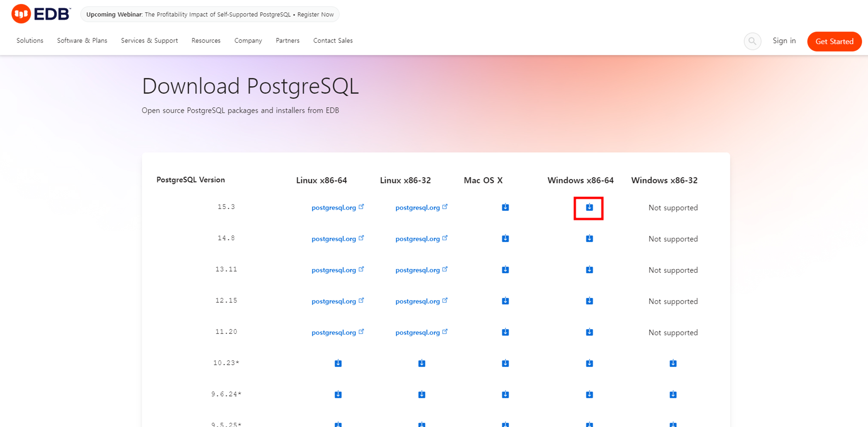Open the Solutions menu
The image size is (868, 427).
click(x=30, y=41)
